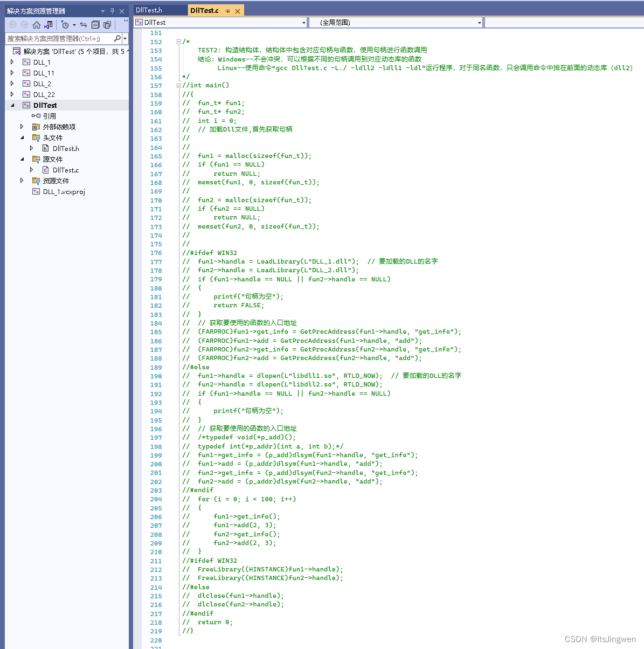
Task: Collapse the 源文件 filter folder
Action: [x=22, y=159]
